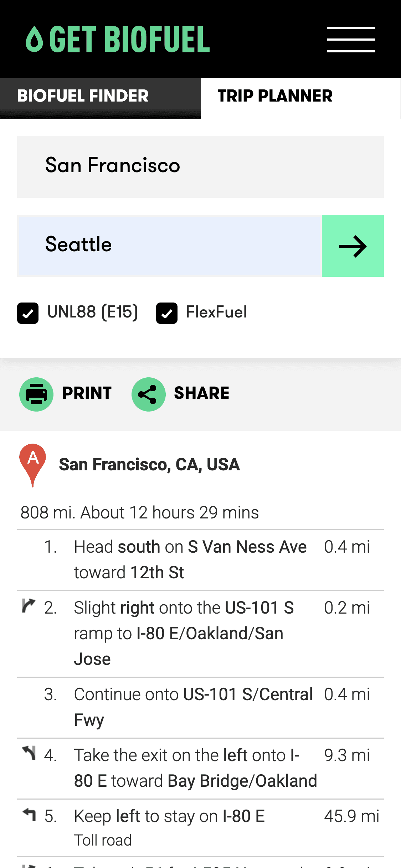The height and width of the screenshot is (868, 401).
Task: Uncheck the UNL88 (E15) checkbox
Action: 28,313
